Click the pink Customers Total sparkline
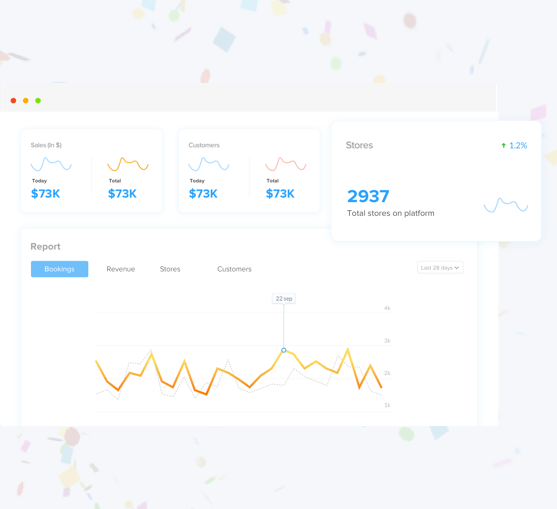 pyautogui.click(x=286, y=164)
